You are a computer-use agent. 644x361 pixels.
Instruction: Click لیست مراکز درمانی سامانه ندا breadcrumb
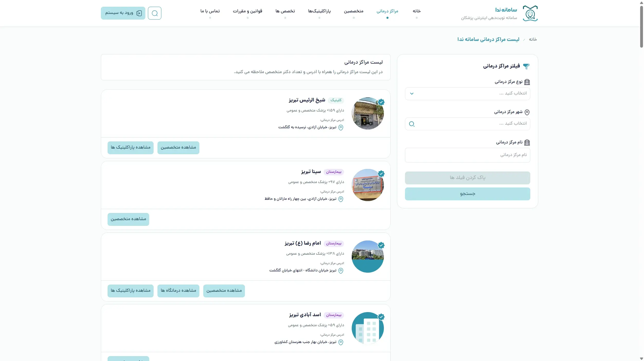pyautogui.click(x=488, y=39)
